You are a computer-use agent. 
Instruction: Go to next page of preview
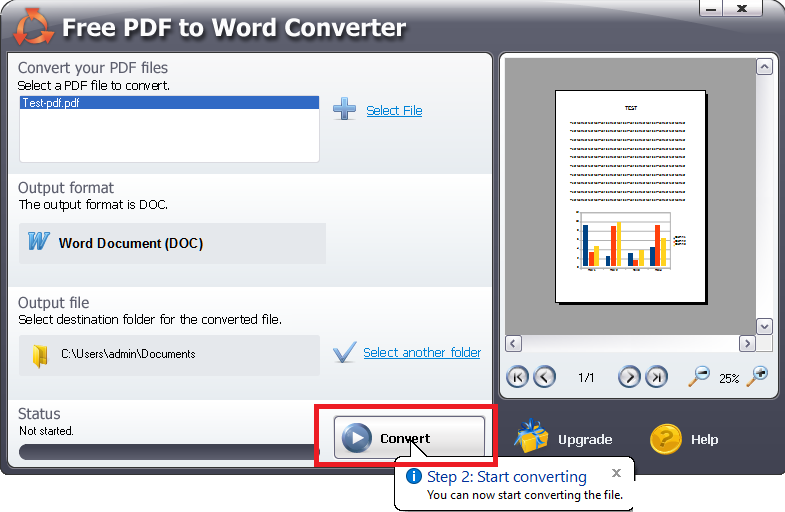629,377
